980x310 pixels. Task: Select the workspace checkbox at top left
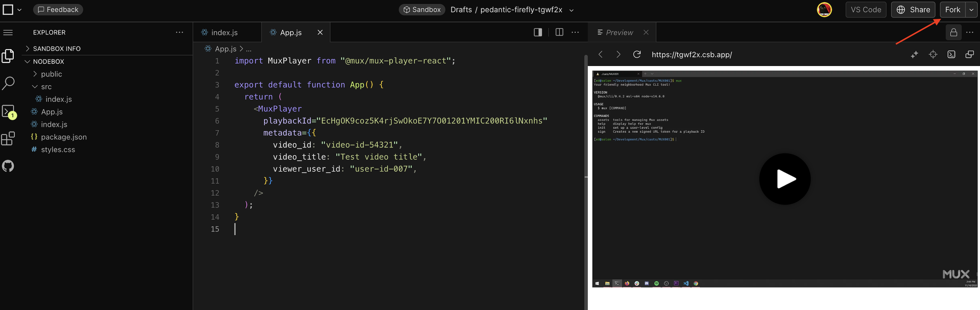[8, 10]
